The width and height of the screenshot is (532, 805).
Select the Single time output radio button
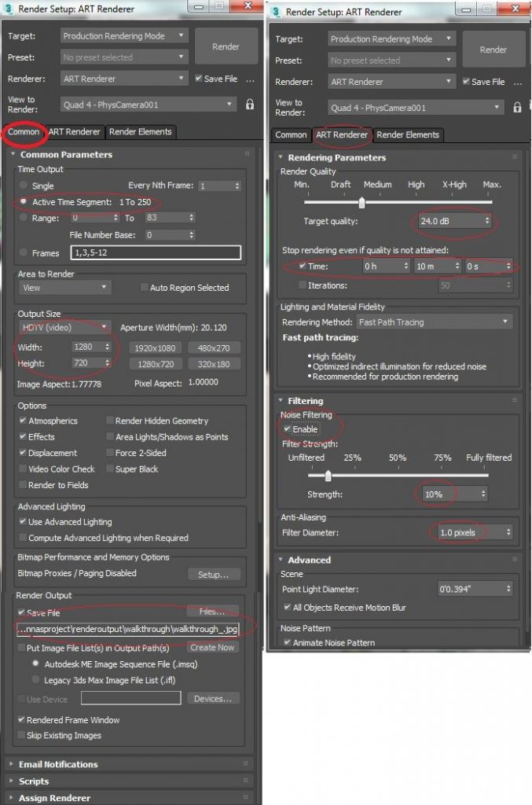[25, 186]
